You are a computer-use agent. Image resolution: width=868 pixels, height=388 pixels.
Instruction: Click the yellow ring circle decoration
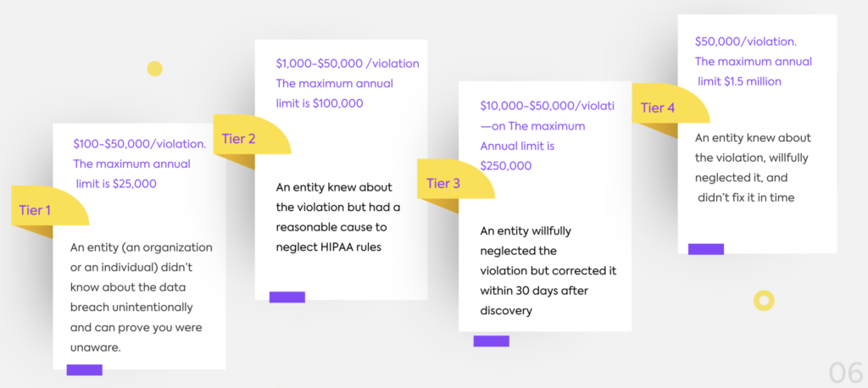(x=764, y=301)
